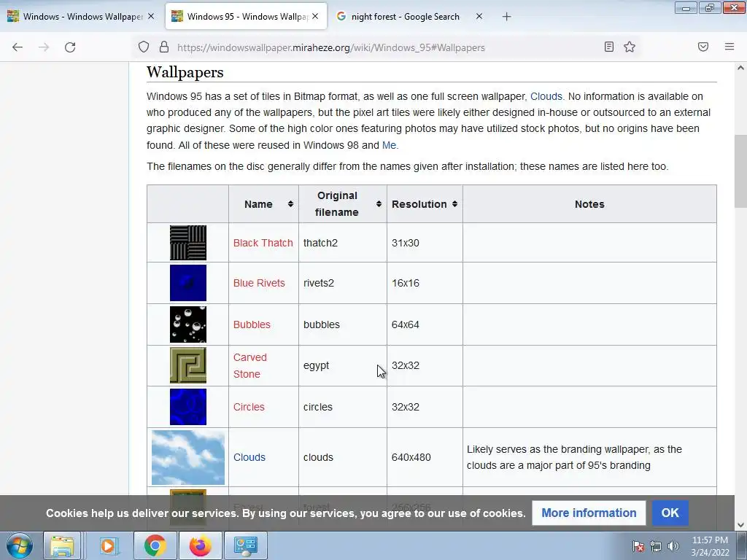
Task: Click the Clouds wallpaper thumbnail
Action: click(x=188, y=457)
